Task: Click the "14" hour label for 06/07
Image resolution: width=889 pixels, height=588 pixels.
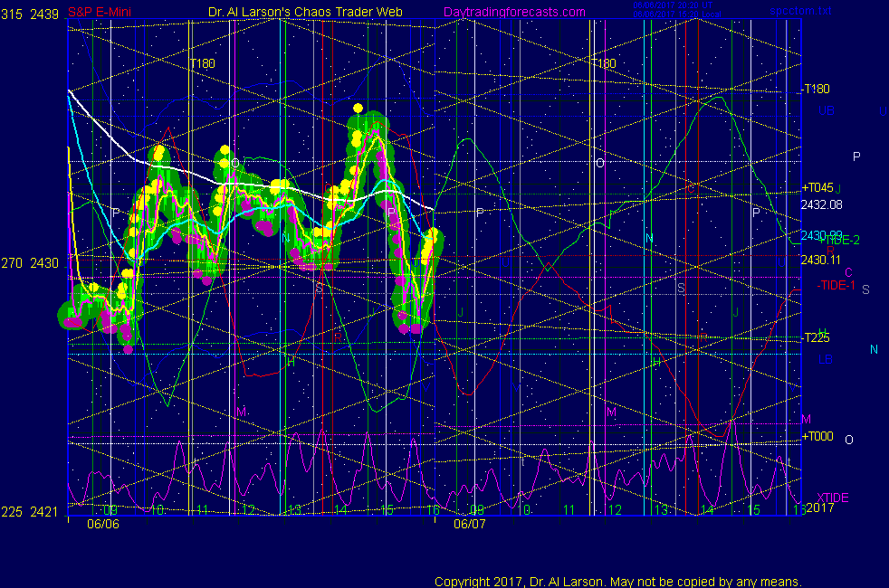Action: click(x=707, y=510)
